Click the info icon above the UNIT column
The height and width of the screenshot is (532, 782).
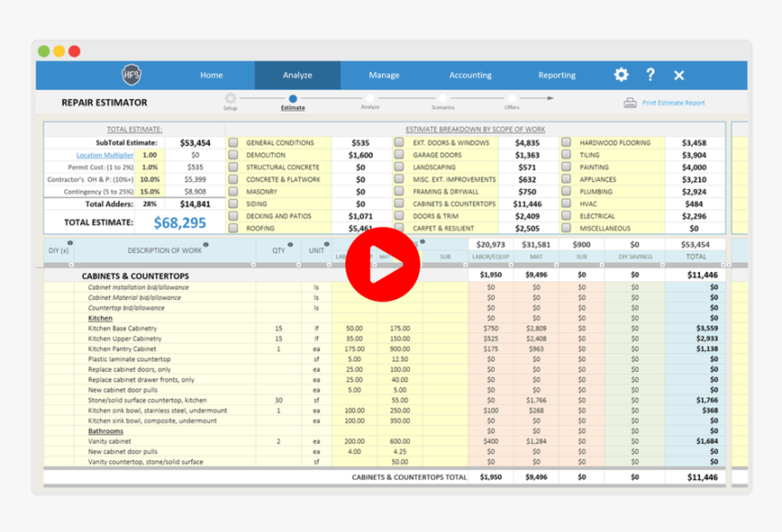326,244
